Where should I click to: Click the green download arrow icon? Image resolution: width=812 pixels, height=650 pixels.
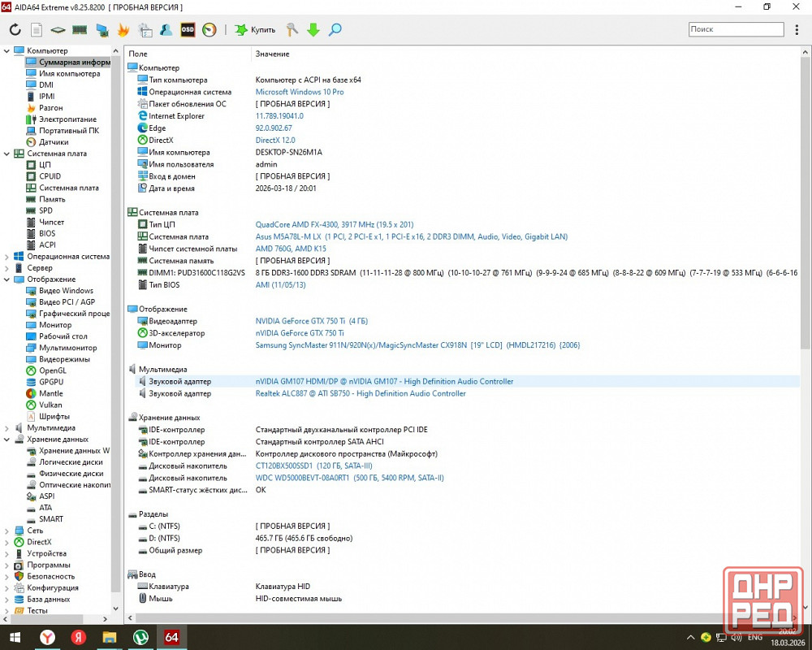313,30
